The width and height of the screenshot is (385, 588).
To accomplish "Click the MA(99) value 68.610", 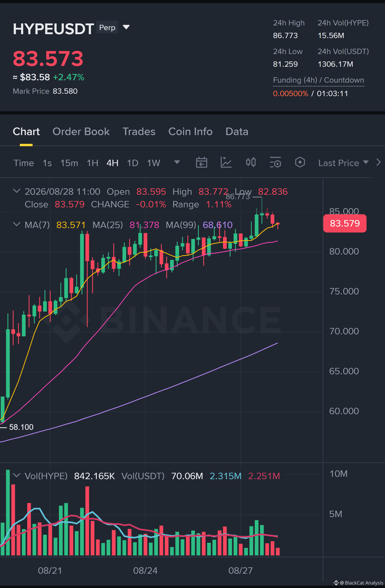I will point(218,225).
